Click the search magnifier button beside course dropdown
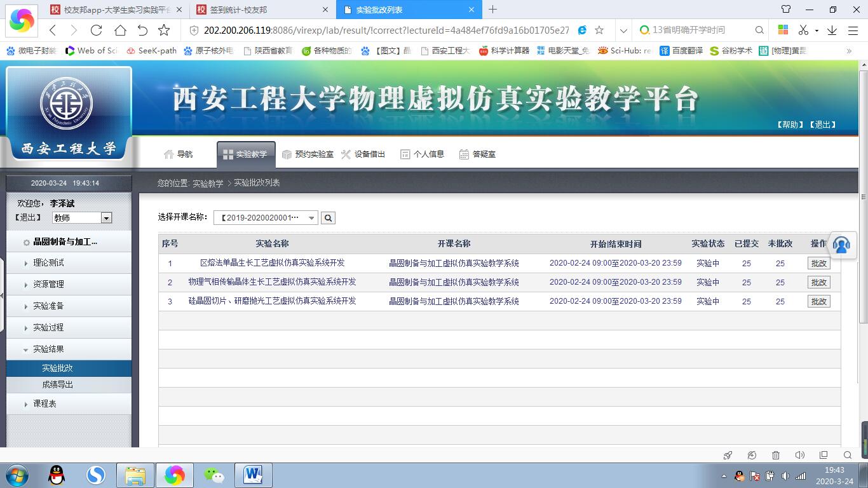 (328, 218)
